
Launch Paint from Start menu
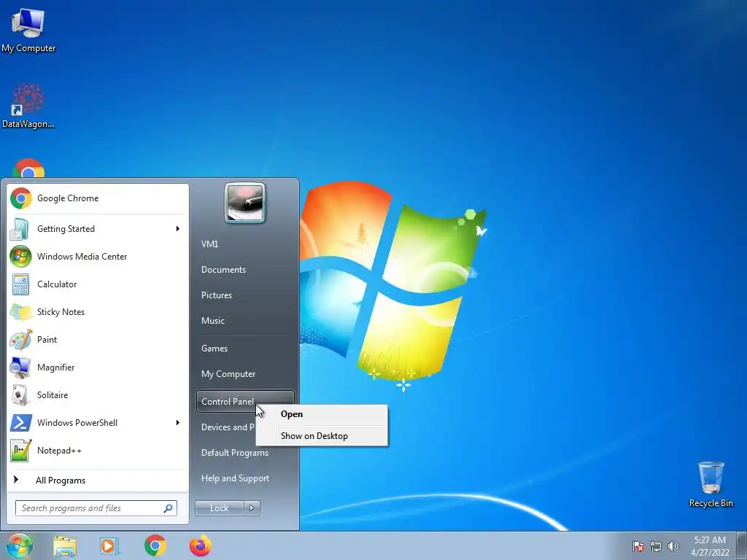[98, 340]
